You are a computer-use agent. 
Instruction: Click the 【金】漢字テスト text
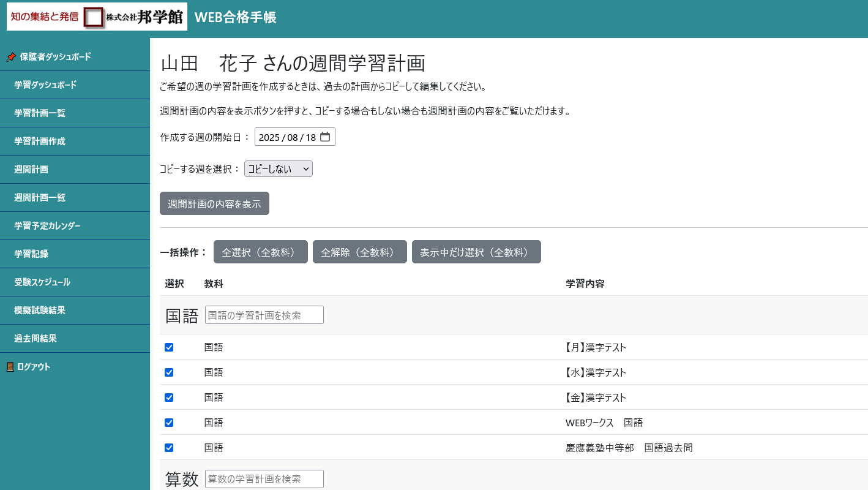click(x=596, y=398)
